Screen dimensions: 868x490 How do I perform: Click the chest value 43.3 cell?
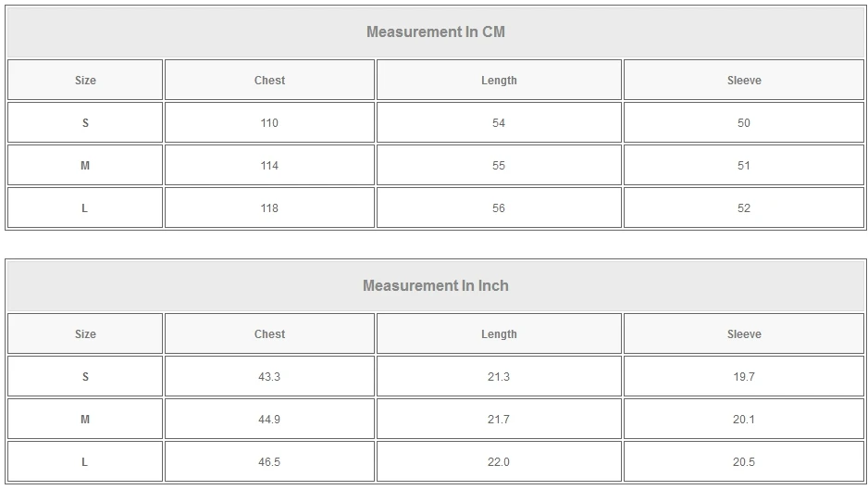click(x=269, y=377)
